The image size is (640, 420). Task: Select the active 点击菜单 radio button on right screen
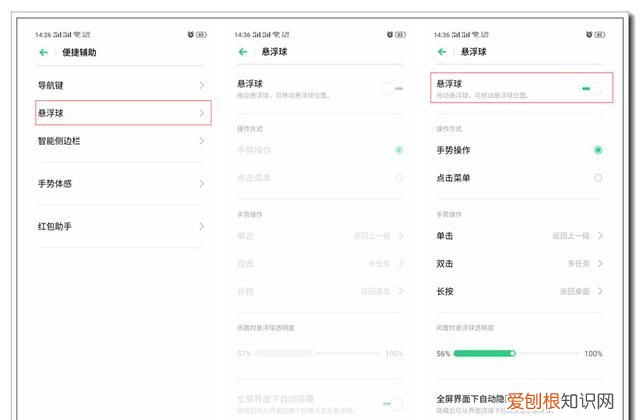pyautogui.click(x=598, y=178)
